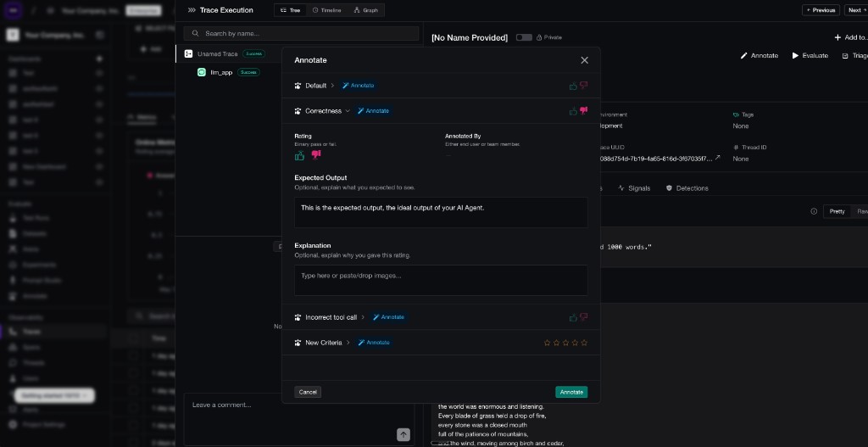Select the Unnamed Trace tree row
Image resolution: width=868 pixels, height=447 pixels.
point(229,53)
